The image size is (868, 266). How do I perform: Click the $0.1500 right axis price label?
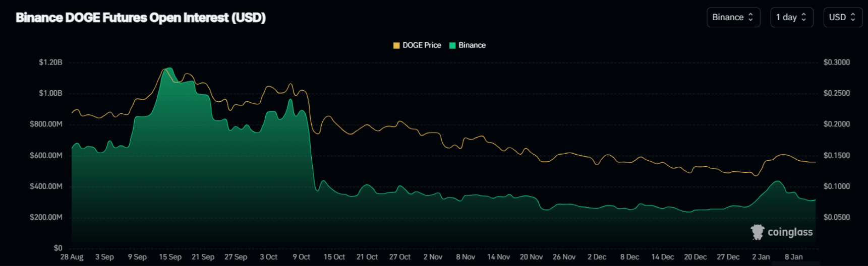pos(836,156)
